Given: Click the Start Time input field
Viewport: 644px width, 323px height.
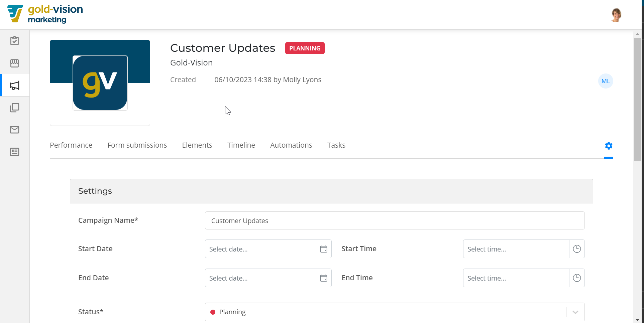Looking at the screenshot, I should coord(516,249).
